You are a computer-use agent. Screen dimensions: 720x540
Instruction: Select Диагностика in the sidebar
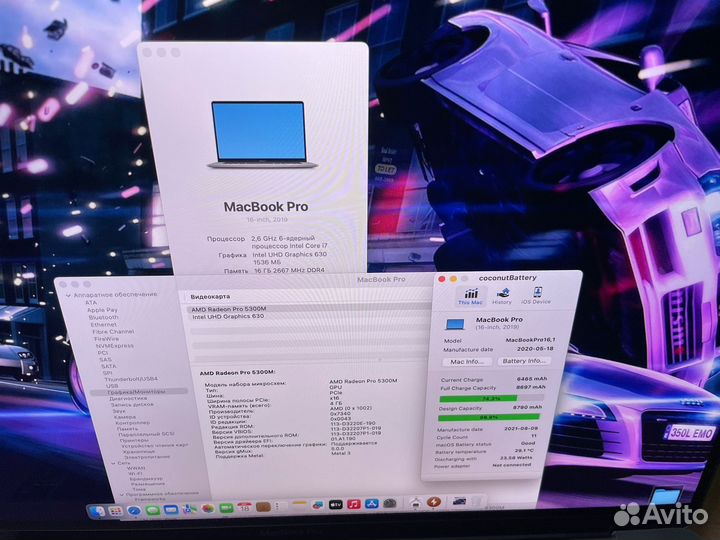(128, 399)
